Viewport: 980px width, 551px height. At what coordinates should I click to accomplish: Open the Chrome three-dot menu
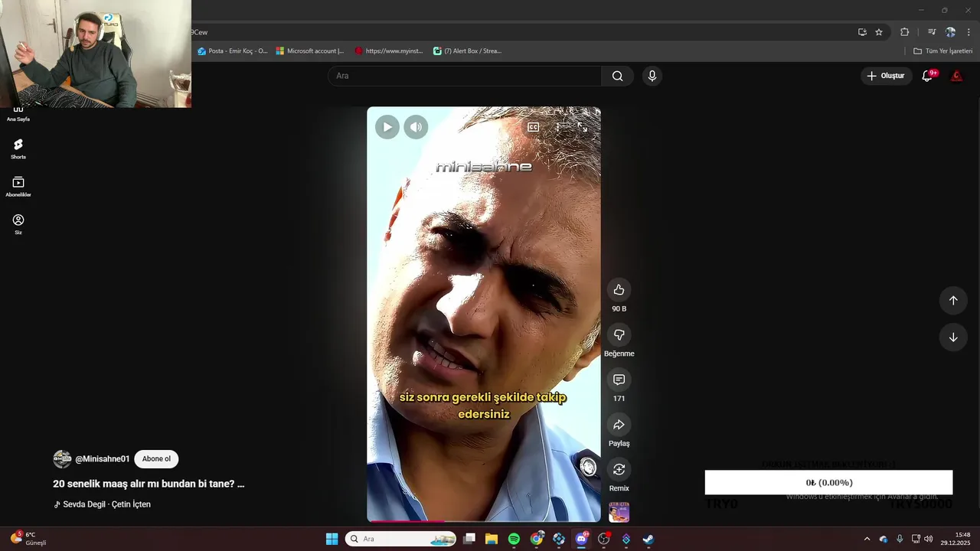(x=969, y=32)
